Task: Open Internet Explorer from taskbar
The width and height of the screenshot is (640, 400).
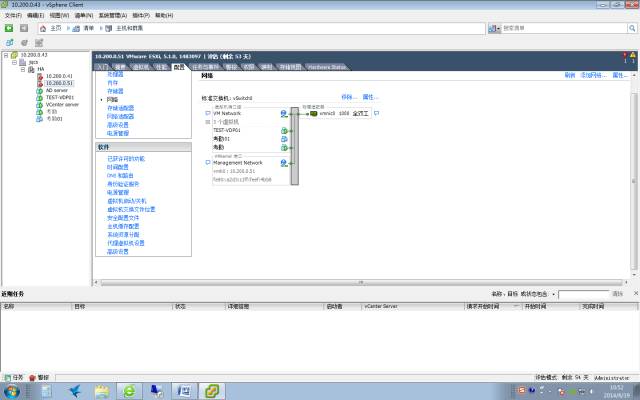Action: (x=130, y=391)
